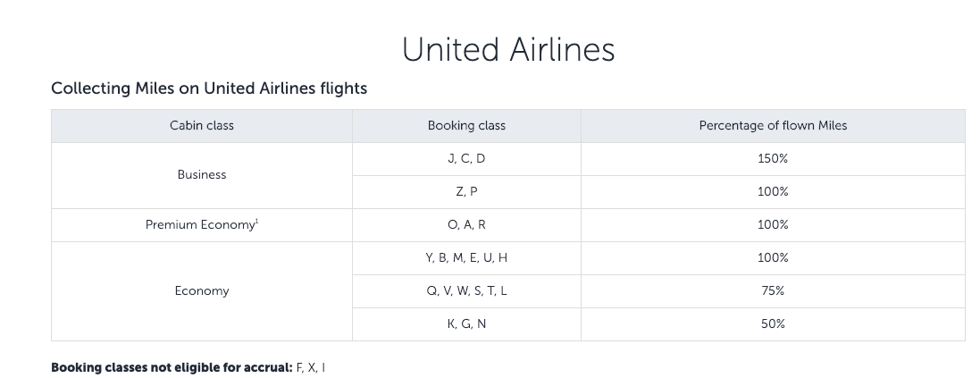This screenshot has height=378, width=980.
Task: Select the Premium Economy cabin class cell
Action: [199, 225]
